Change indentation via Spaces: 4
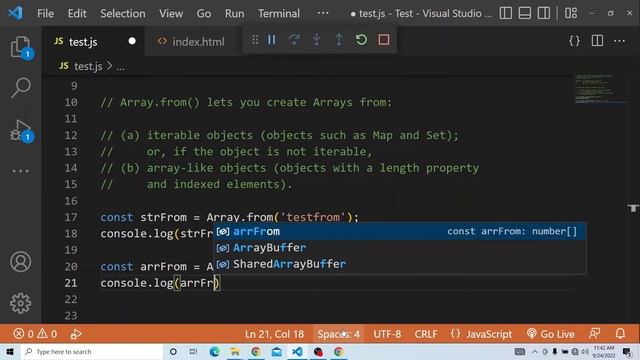The width and height of the screenshot is (640, 360). click(x=338, y=334)
